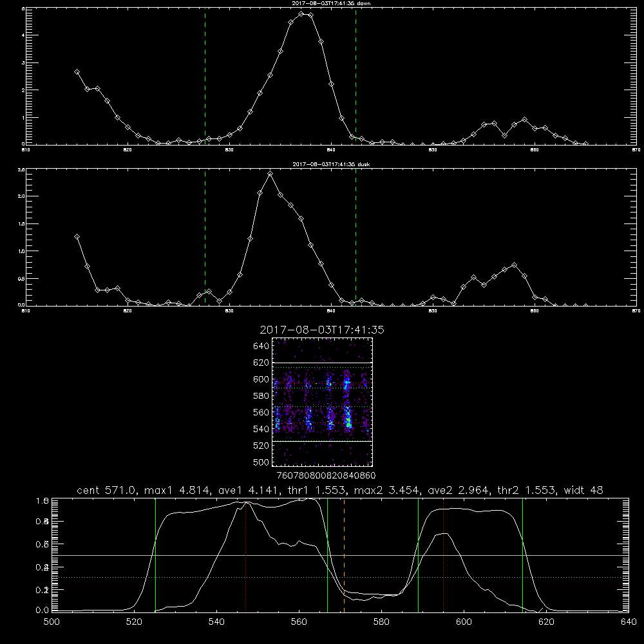Click left green dashed line in dawn plot

click(x=205, y=77)
